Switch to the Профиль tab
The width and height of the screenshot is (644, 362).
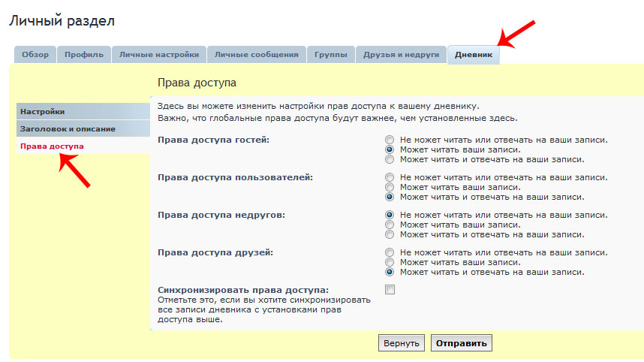[83, 55]
